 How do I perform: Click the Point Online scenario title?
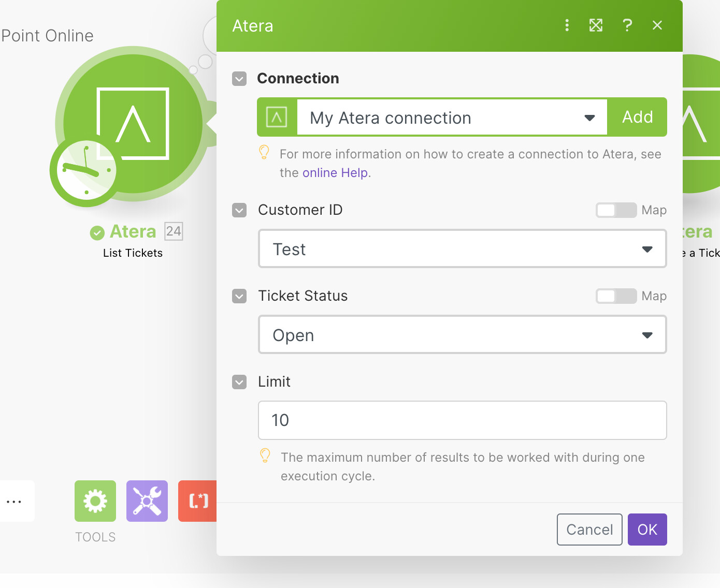coord(47,36)
